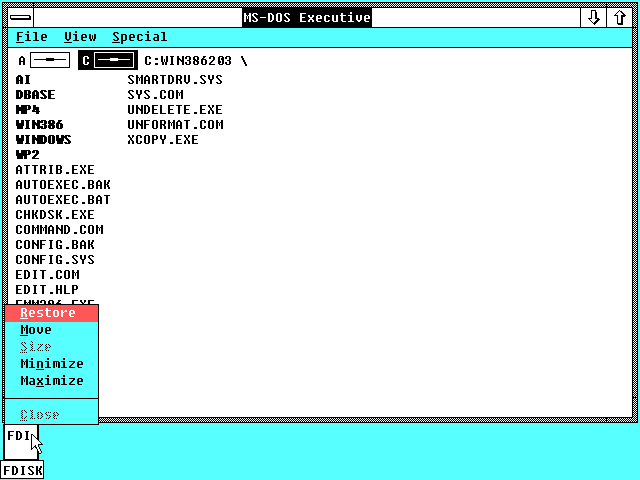Select file CONFIG.BAK
Image resolution: width=640 pixels, height=480 pixels.
pos(55,245)
